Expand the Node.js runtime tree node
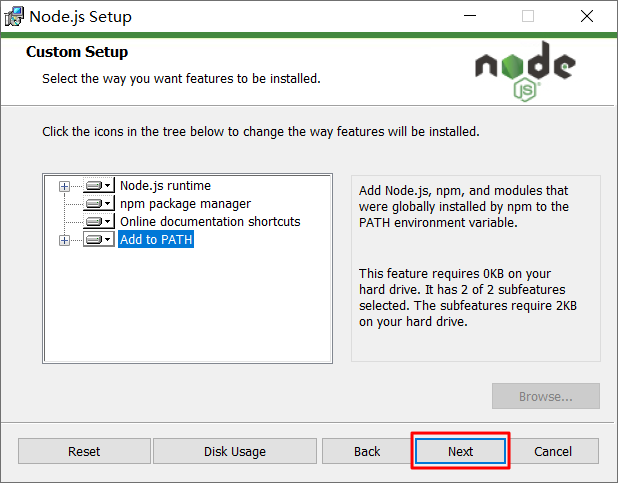This screenshot has height=483, width=618. pos(64,186)
